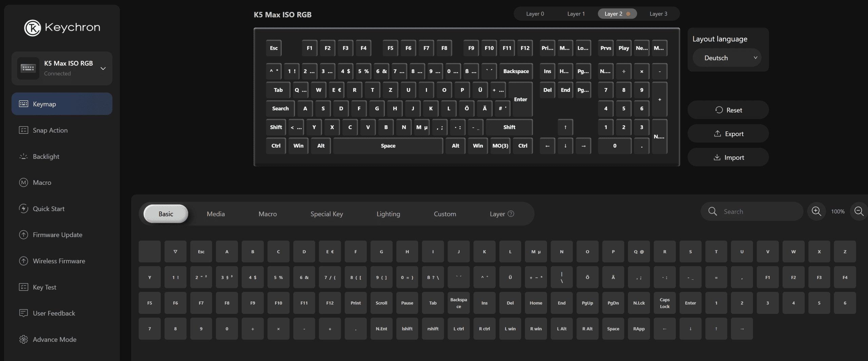Switch keymap view to Layer 1
Image resolution: width=868 pixels, height=361 pixels.
click(576, 14)
